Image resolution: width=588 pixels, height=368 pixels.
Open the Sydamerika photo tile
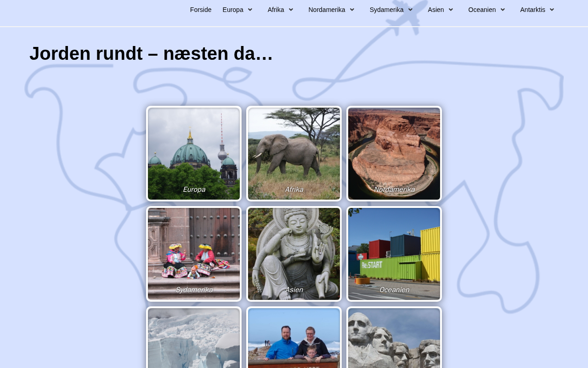click(x=194, y=254)
